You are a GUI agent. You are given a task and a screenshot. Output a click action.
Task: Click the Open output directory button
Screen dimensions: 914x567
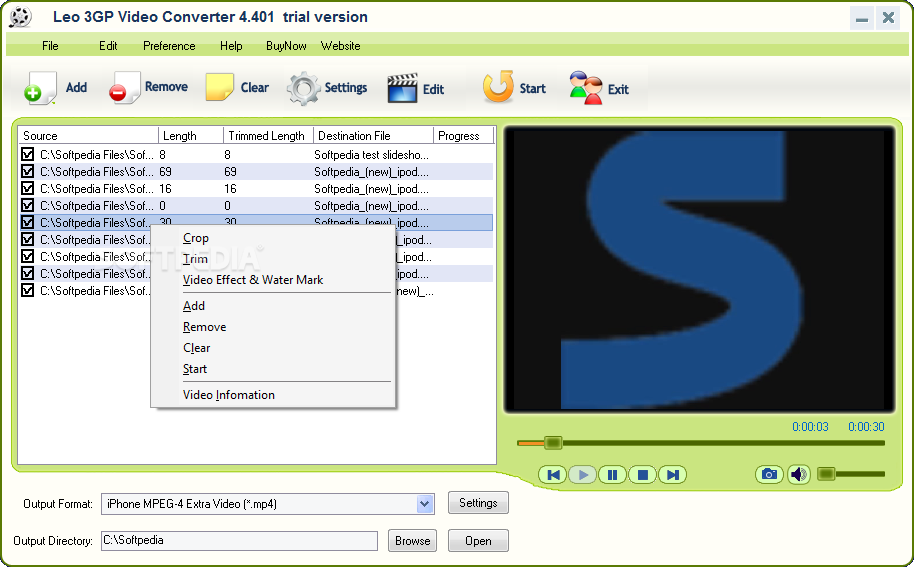pyautogui.click(x=478, y=541)
